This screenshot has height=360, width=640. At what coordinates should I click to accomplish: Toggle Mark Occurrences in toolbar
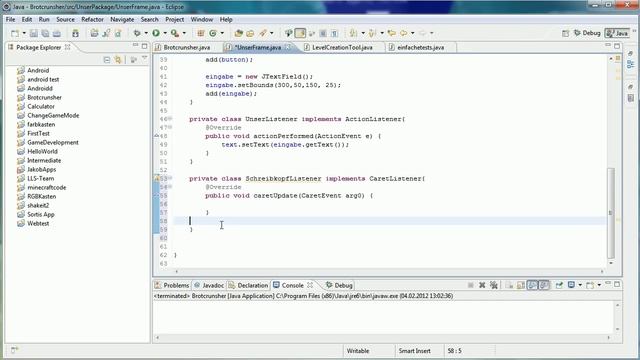(x=300, y=33)
